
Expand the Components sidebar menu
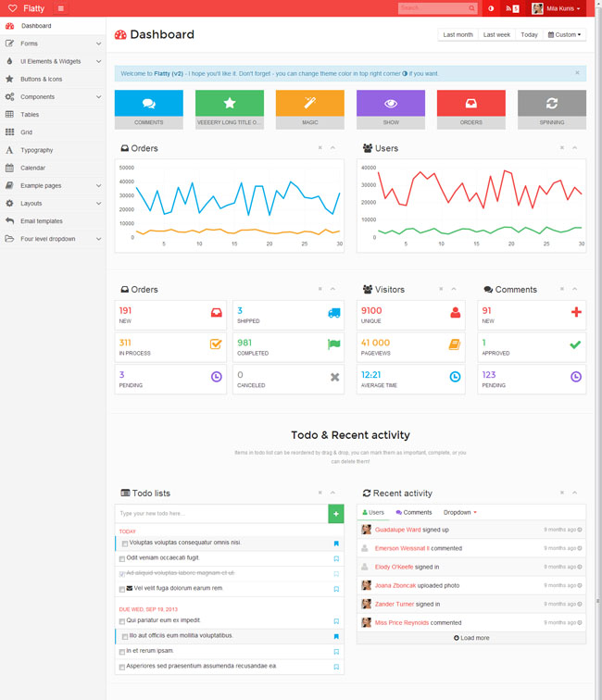pos(53,96)
